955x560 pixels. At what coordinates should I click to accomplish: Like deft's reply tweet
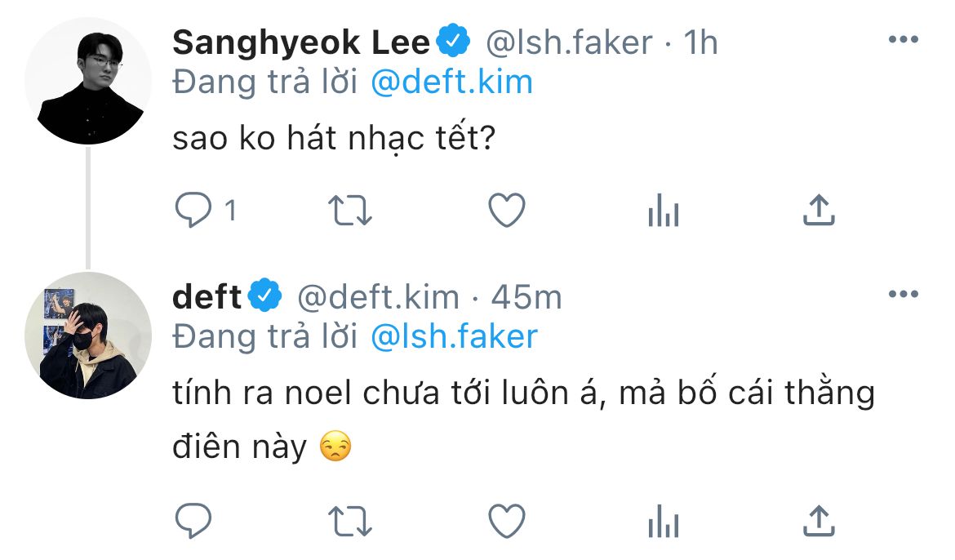tap(506, 520)
